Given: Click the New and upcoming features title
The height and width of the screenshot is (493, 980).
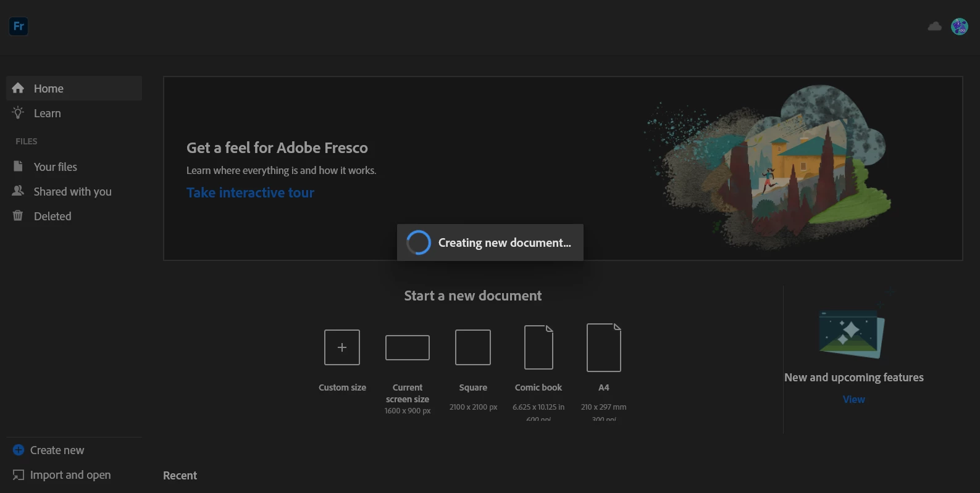Looking at the screenshot, I should [854, 377].
